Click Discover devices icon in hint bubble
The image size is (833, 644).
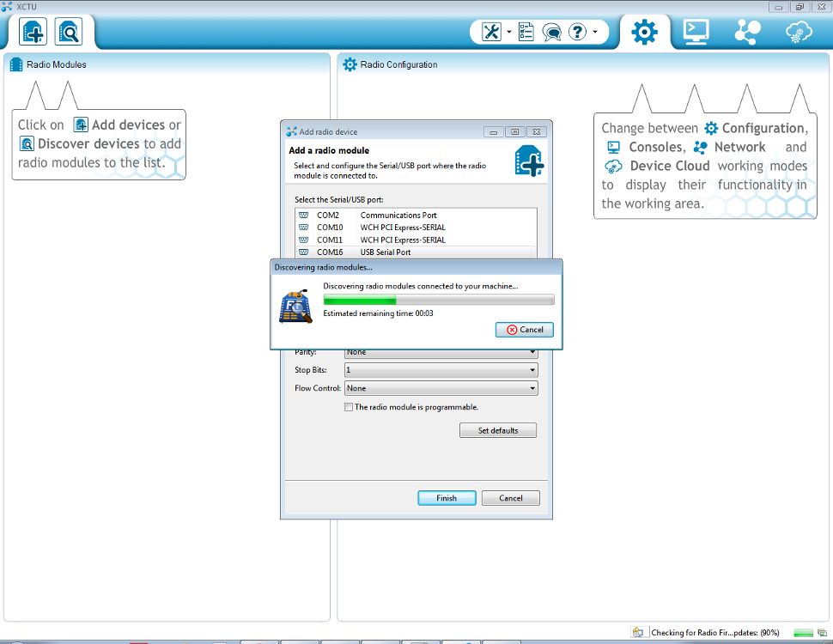click(x=27, y=143)
